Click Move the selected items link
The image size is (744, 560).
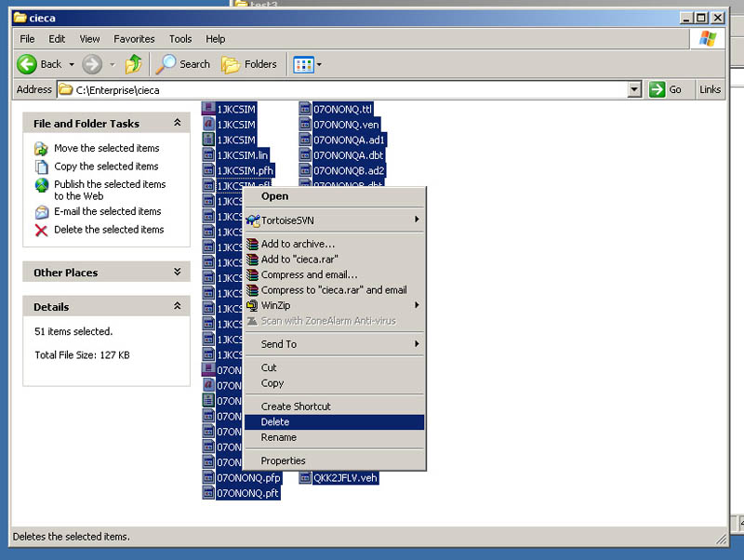(107, 148)
